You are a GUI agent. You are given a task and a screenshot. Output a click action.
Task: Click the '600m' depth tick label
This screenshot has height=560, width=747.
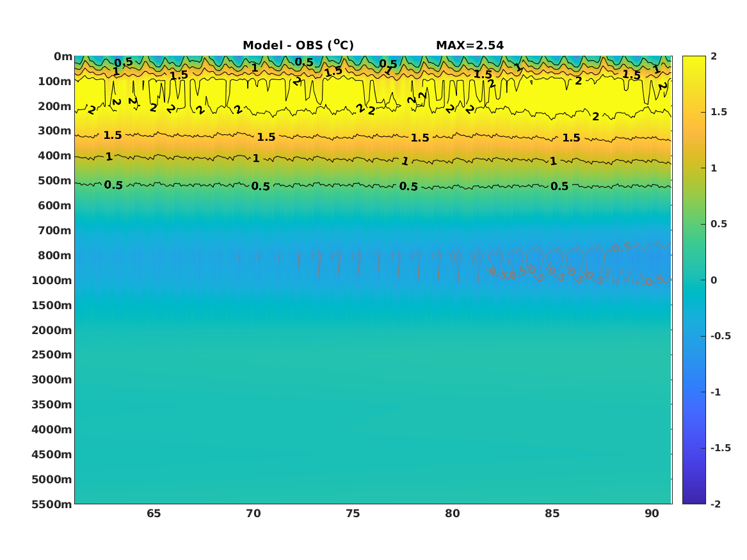click(55, 205)
